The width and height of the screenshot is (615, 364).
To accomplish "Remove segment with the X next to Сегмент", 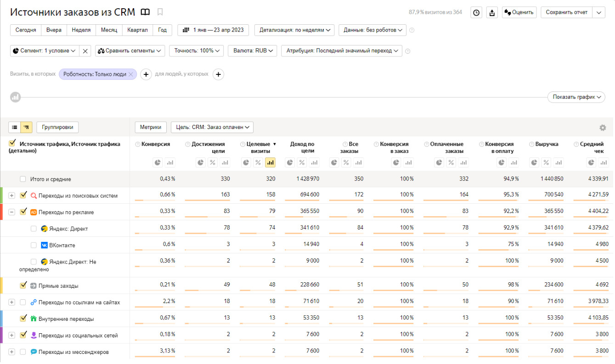I will [x=85, y=51].
